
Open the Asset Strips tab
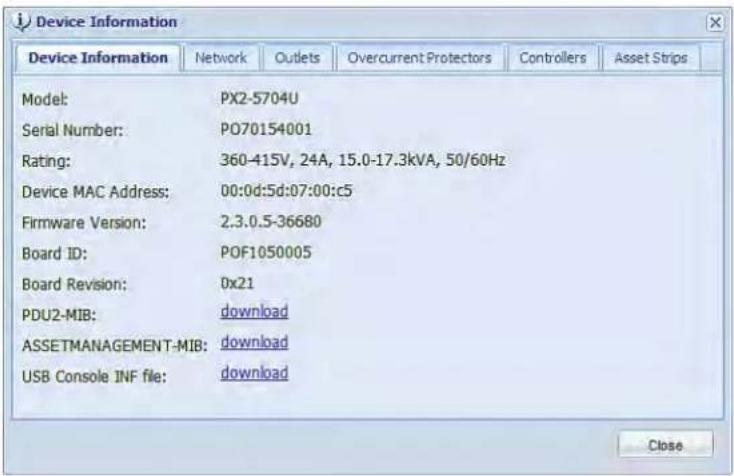[x=651, y=58]
